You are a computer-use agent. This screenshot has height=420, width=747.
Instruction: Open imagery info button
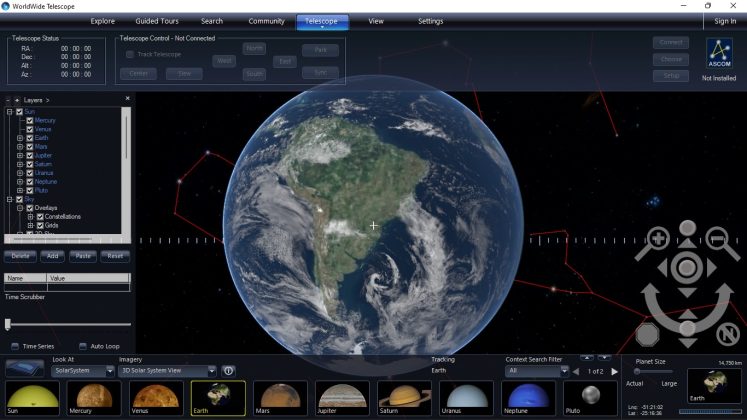pos(229,370)
